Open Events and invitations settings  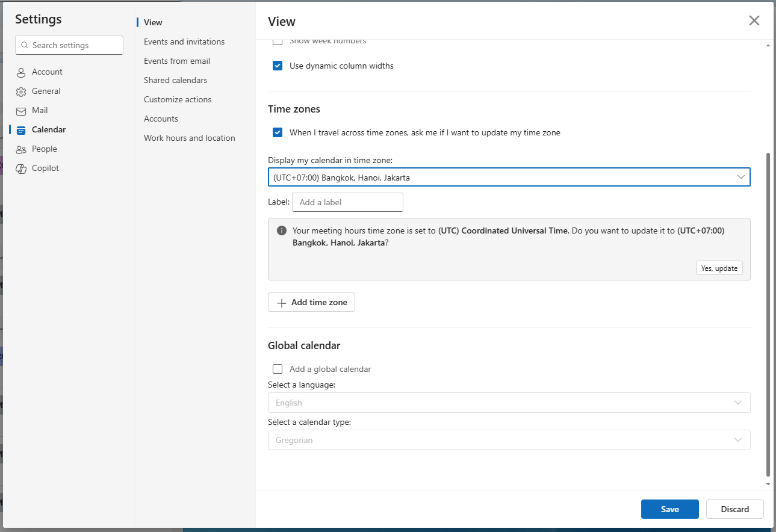pyautogui.click(x=184, y=42)
